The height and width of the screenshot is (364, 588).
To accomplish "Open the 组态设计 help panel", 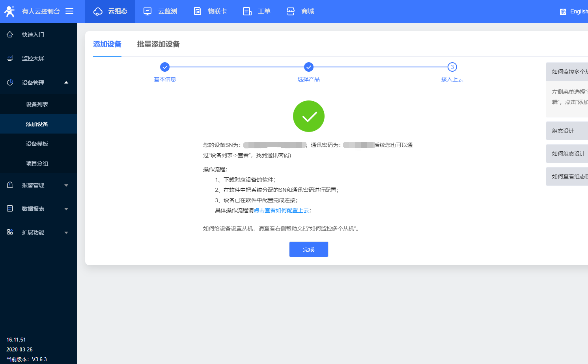I will 566,131.
